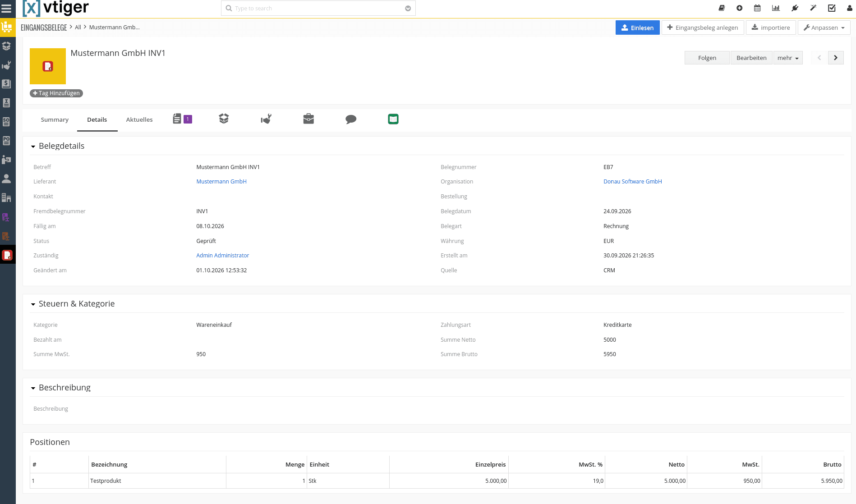Viewport: 856px width, 504px height.
Task: Open the Donau Software GmbH link
Action: click(632, 182)
